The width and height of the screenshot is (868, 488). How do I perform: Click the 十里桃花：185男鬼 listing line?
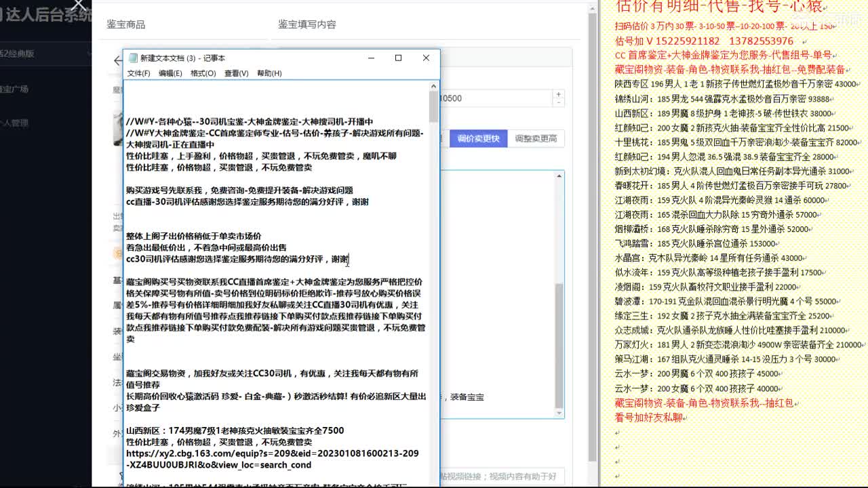tap(736, 142)
